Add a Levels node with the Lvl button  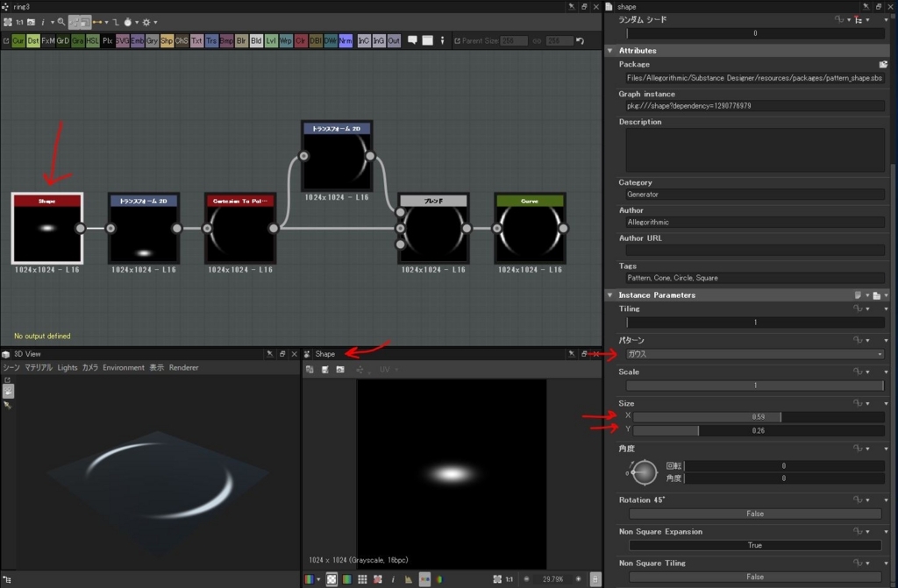click(x=271, y=40)
